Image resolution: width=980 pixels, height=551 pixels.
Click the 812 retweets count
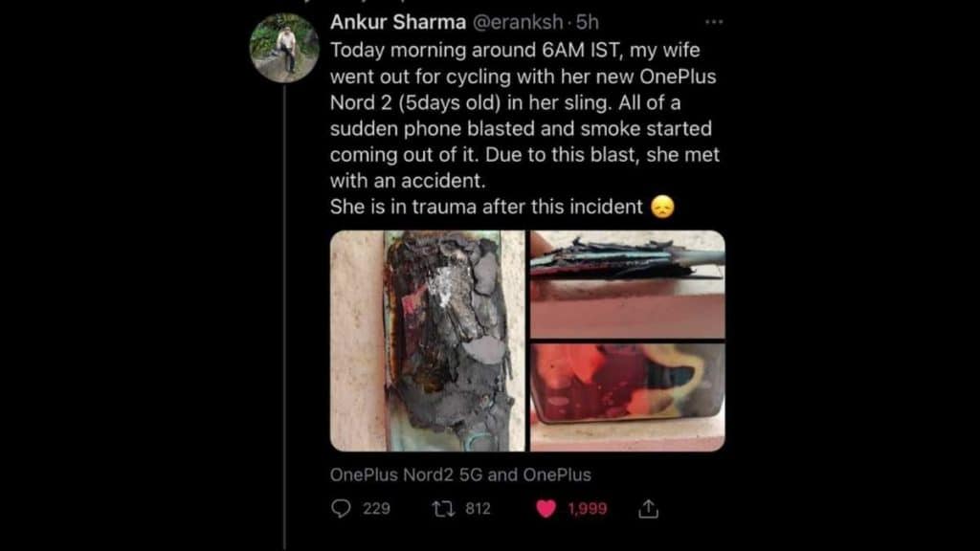(x=478, y=509)
